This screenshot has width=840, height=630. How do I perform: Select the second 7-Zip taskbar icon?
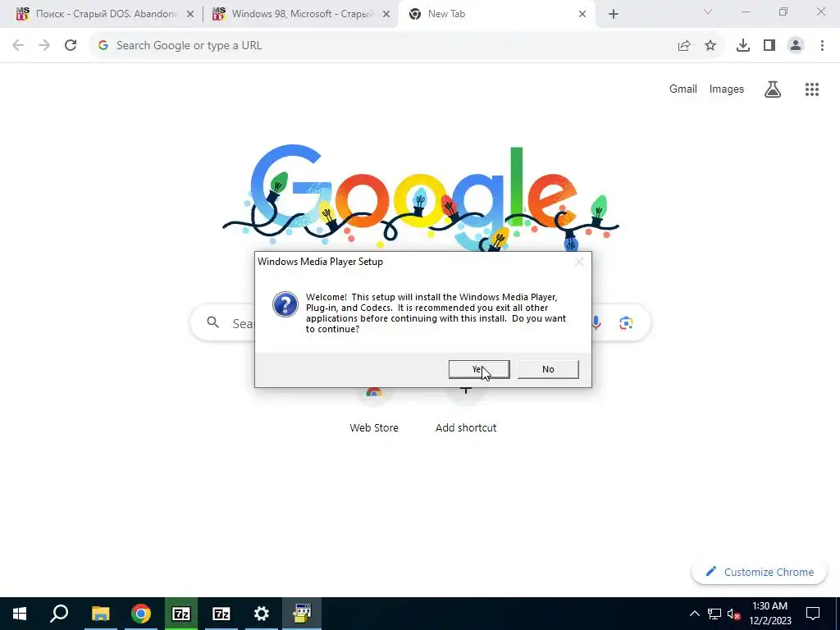coord(221,614)
